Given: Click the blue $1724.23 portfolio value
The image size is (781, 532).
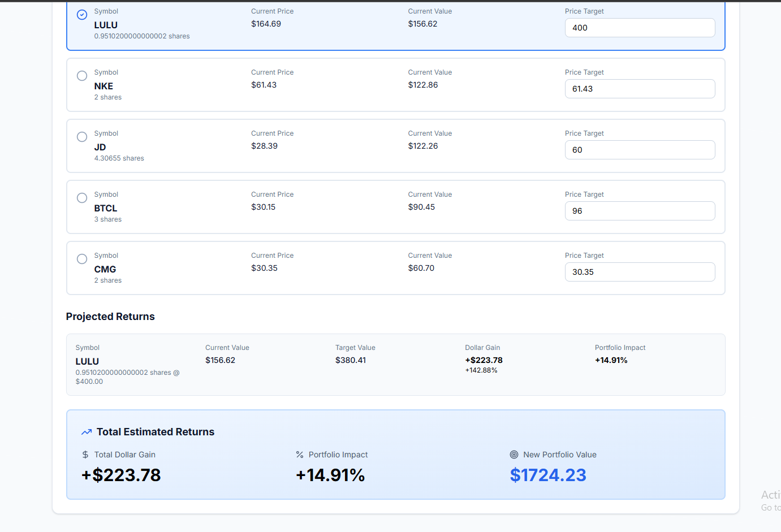Looking at the screenshot, I should [x=548, y=475].
